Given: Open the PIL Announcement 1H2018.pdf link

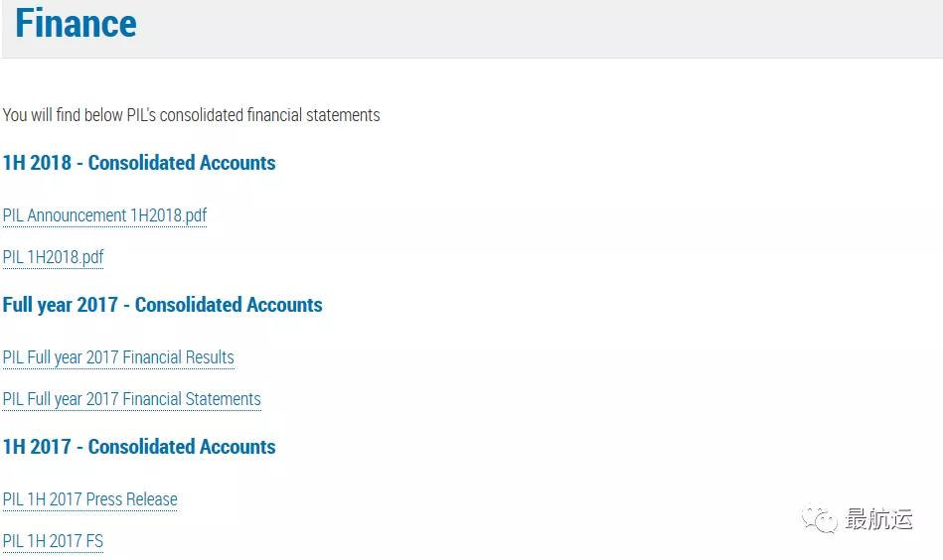Looking at the screenshot, I should pos(104,215).
